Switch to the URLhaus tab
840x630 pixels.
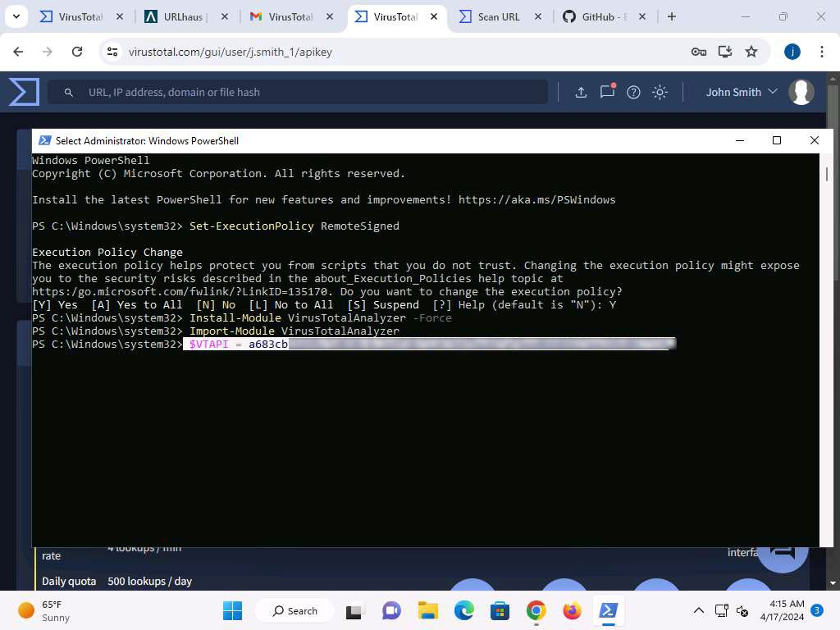click(x=185, y=16)
